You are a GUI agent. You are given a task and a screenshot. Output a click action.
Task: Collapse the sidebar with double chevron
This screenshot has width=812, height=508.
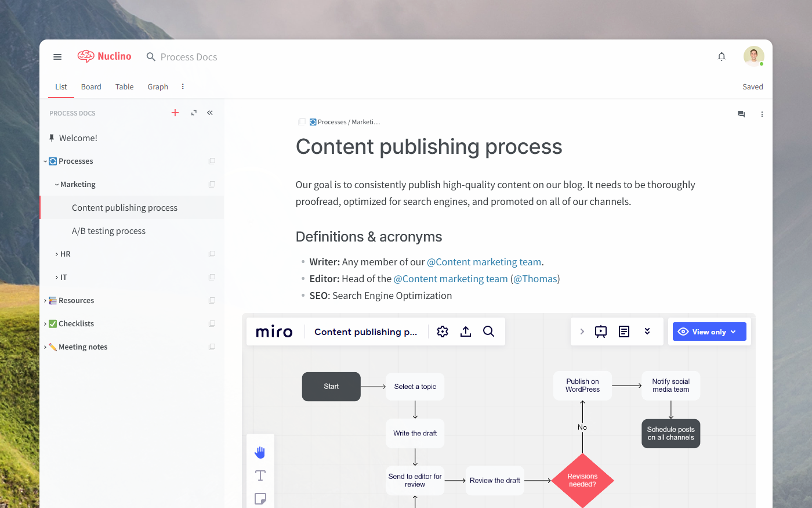(x=210, y=113)
